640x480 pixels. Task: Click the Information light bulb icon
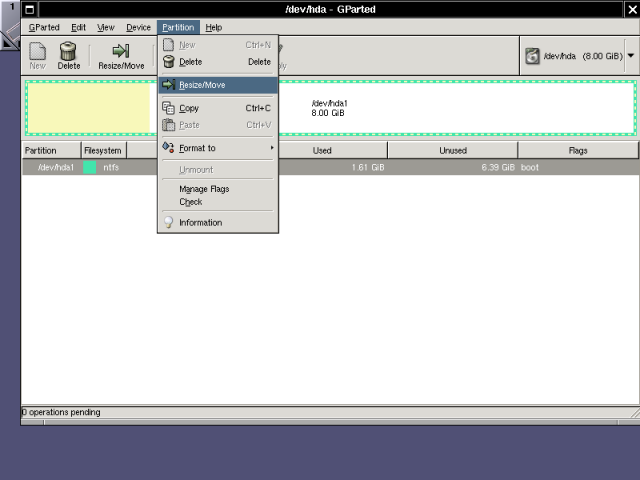coord(168,222)
